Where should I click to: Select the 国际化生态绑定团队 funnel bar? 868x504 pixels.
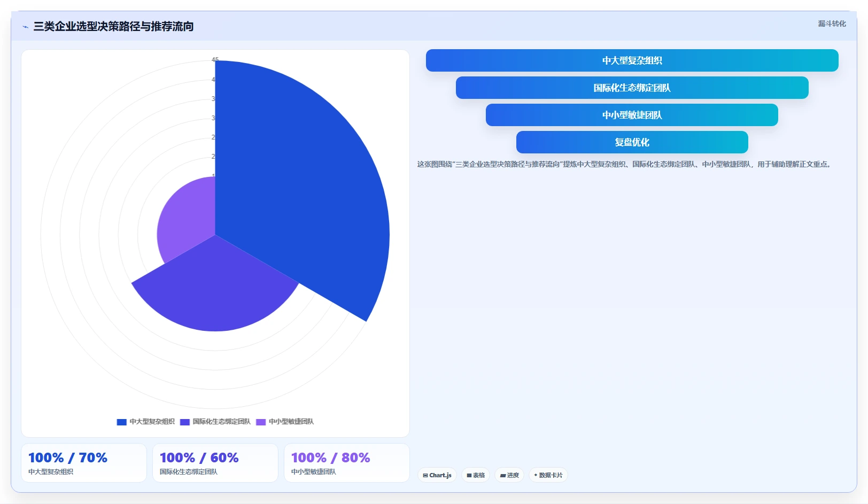pyautogui.click(x=632, y=88)
